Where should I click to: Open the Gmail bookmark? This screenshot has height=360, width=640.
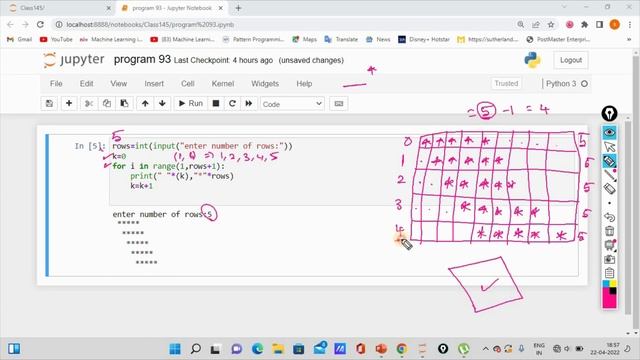[x=20, y=39]
